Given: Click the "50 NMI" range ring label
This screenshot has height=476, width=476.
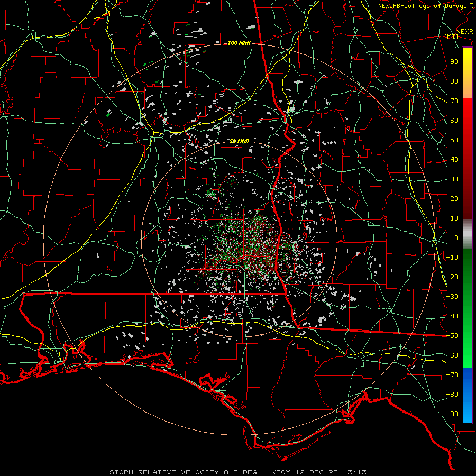Looking at the screenshot, I should [x=239, y=141].
